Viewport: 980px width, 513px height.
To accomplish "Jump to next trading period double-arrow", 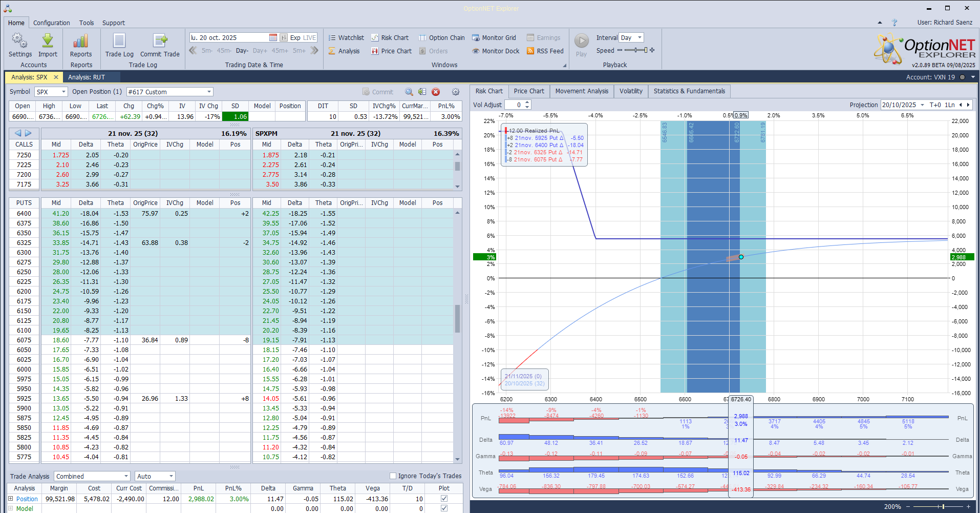I will coord(314,50).
